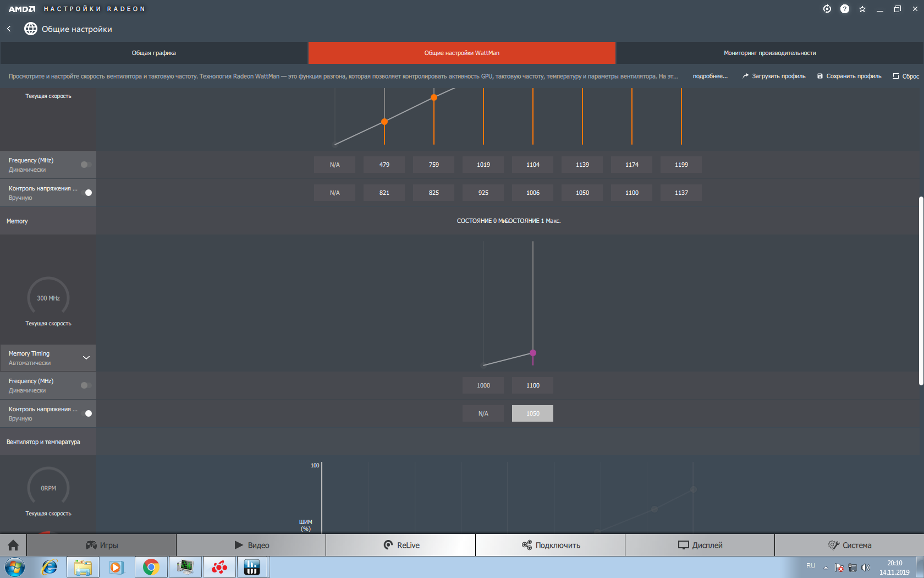Viewport: 924px width, 578px height.
Task: Click the favorites star icon in title bar
Action: (862, 9)
